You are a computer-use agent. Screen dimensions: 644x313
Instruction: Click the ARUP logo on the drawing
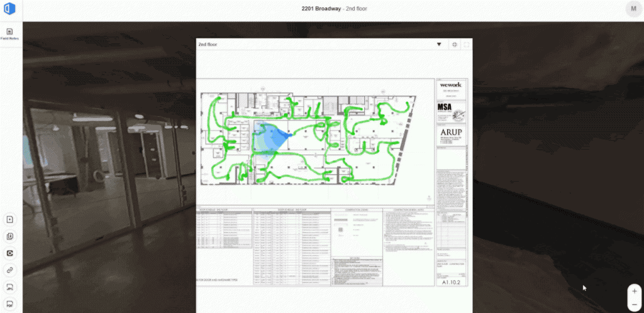point(451,133)
